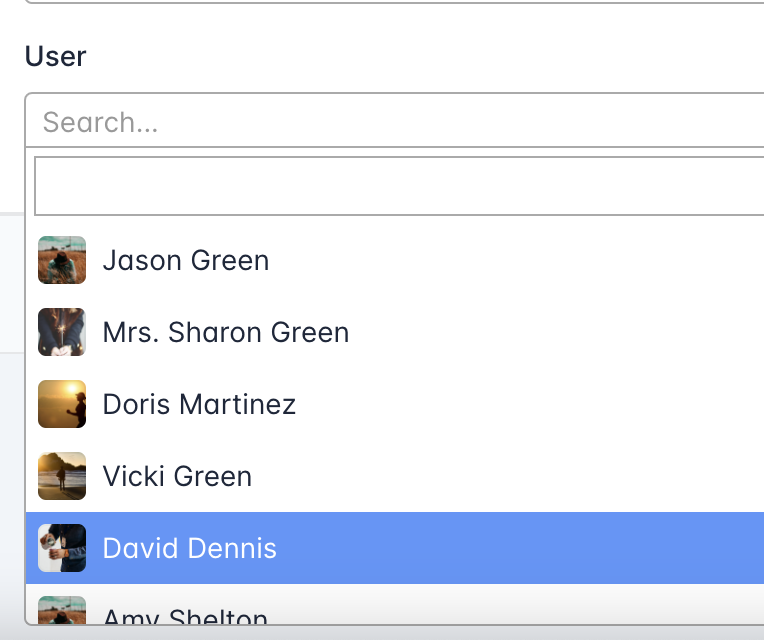Click Jason Green's avatar thumbnail
This screenshot has height=640, width=764.
62,260
